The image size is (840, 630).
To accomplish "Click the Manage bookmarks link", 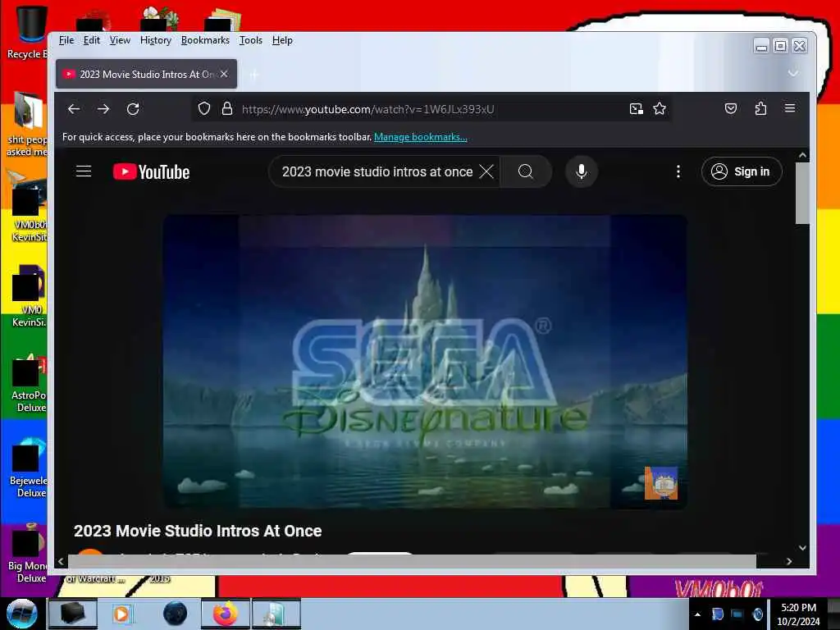I will [421, 137].
